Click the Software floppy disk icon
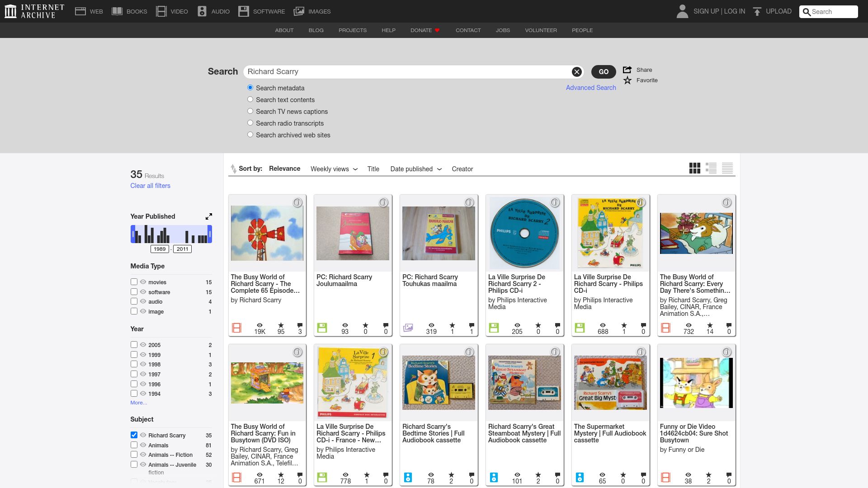868x488 pixels. tap(244, 11)
